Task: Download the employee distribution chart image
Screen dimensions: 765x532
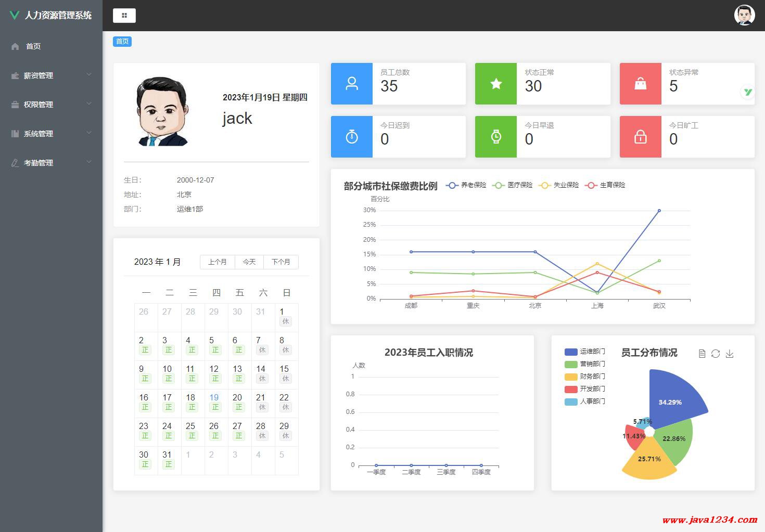Action: [730, 354]
